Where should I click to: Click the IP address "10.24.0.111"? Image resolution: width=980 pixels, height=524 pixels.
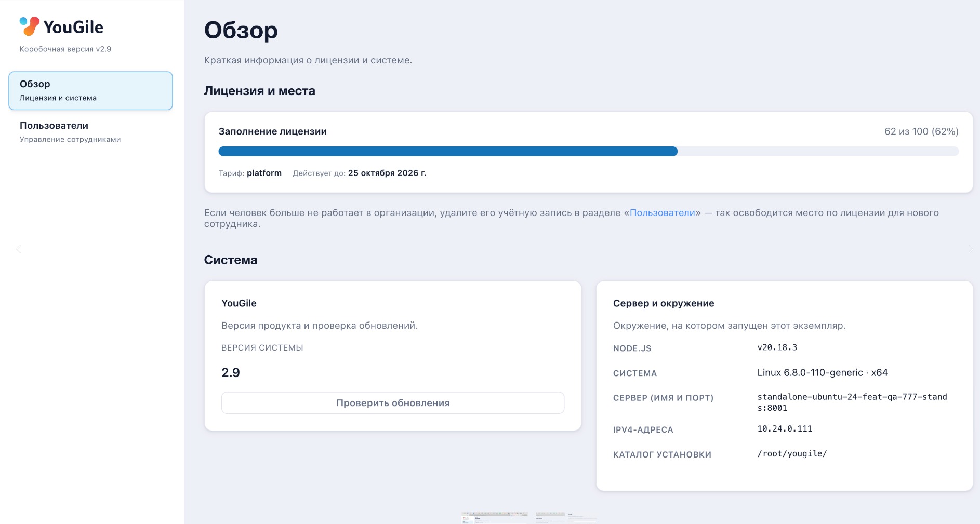[785, 429]
